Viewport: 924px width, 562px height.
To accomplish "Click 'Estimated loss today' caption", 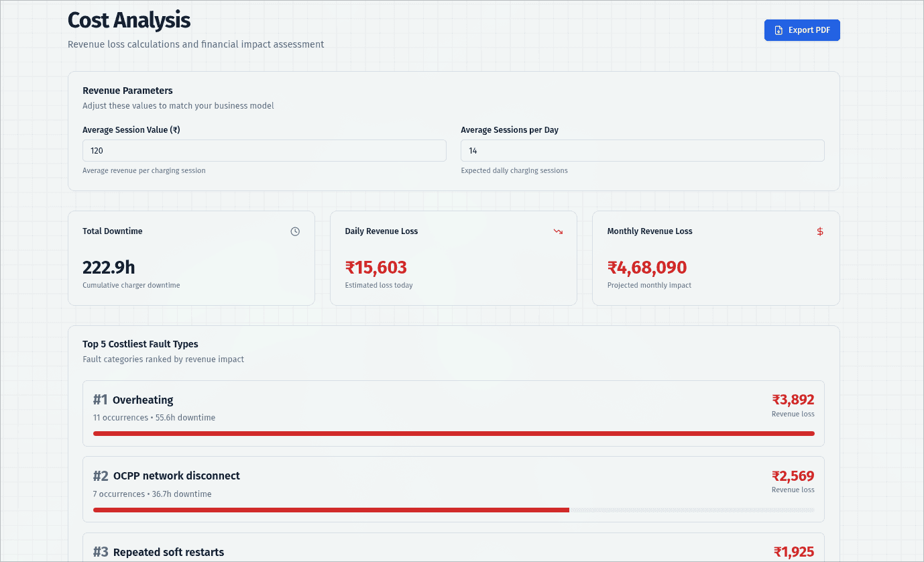I will click(379, 285).
